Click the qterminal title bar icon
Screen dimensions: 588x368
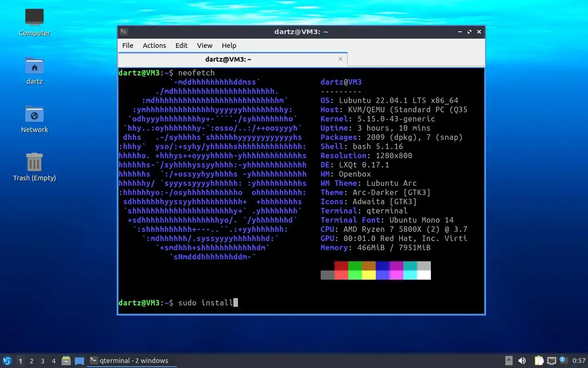tap(124, 32)
